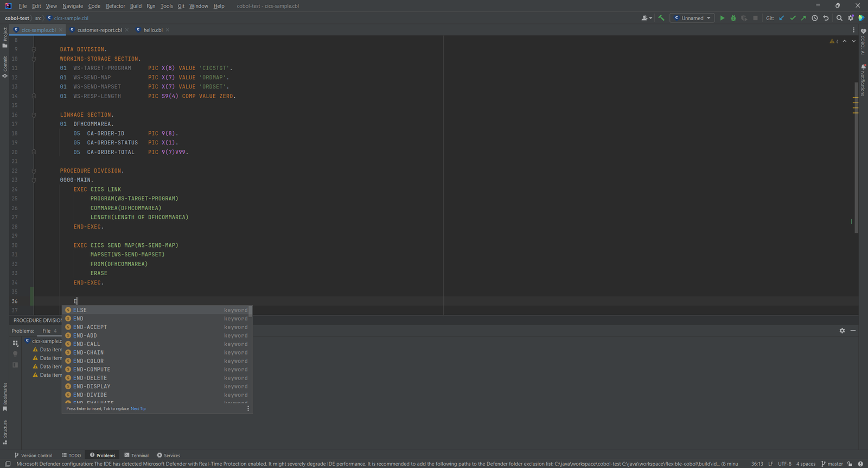Roll back changes with the undo arrow icon
This screenshot has height=468, width=868.
pyautogui.click(x=826, y=18)
